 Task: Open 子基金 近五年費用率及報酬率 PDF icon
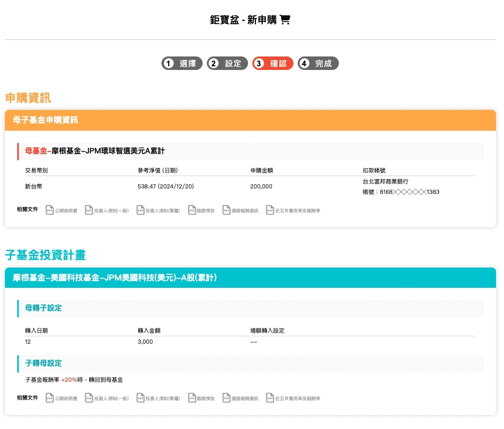(270, 398)
